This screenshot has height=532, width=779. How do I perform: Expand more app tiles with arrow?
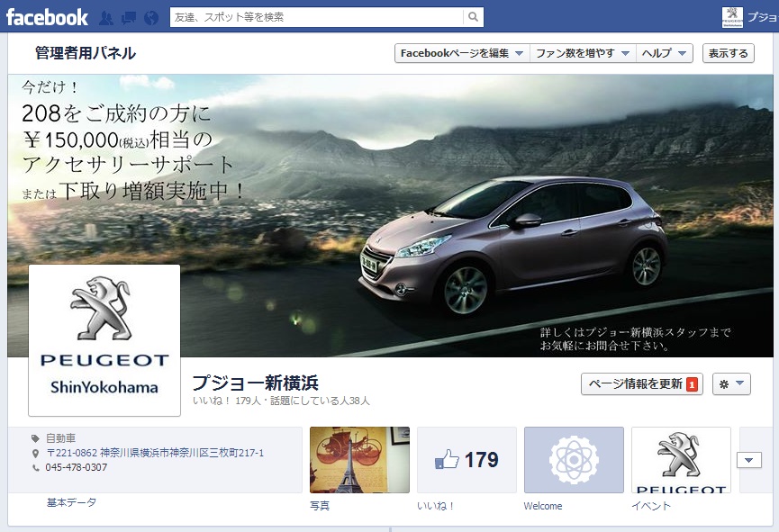tap(749, 460)
